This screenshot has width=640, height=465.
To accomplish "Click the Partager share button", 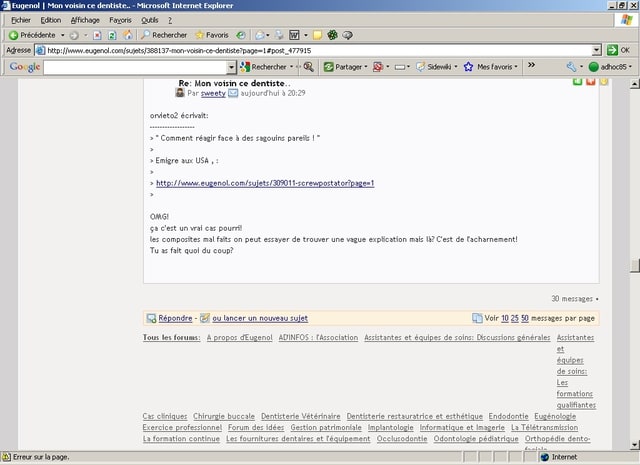I will [x=343, y=67].
